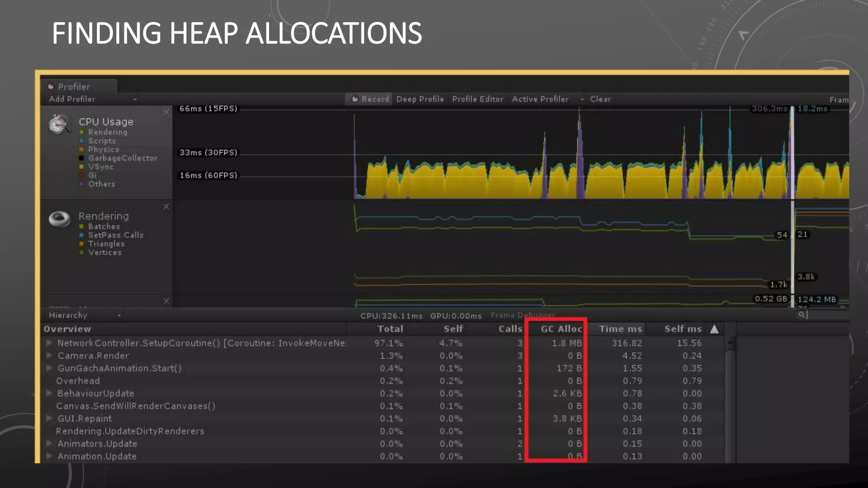868x488 pixels.
Task: Click the search magnifier icon
Action: click(x=801, y=314)
